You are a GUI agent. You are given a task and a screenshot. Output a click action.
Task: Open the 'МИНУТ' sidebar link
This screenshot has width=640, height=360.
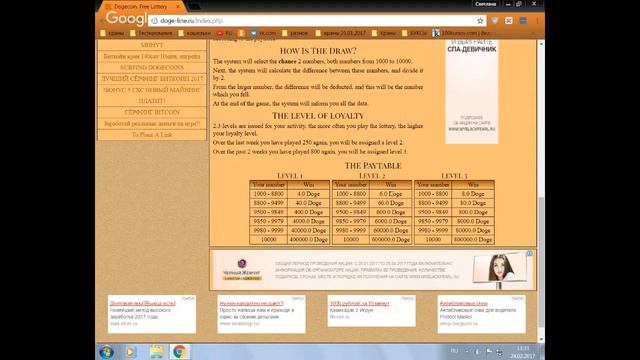pos(152,45)
